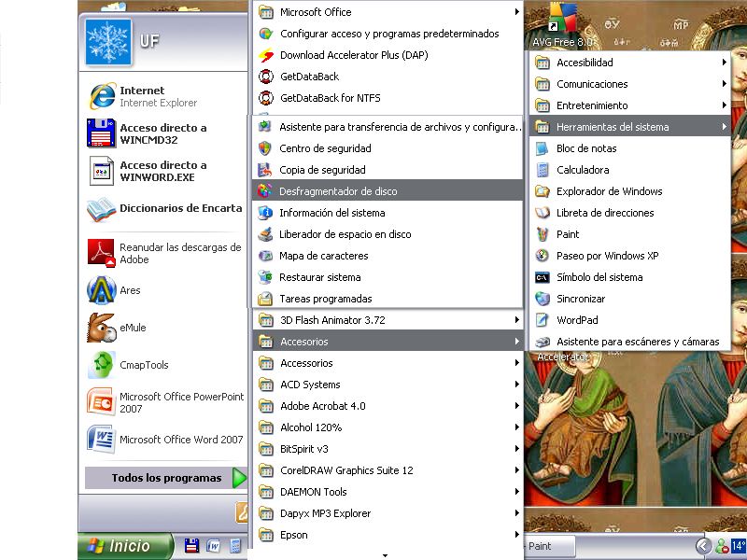The width and height of the screenshot is (747, 560).
Task: Click the Internet Explorer icon
Action: tap(101, 96)
